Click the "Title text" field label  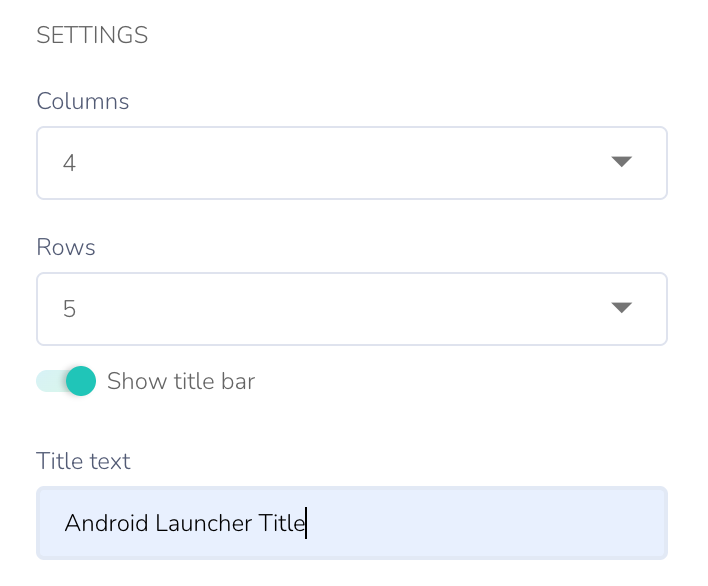(83, 461)
